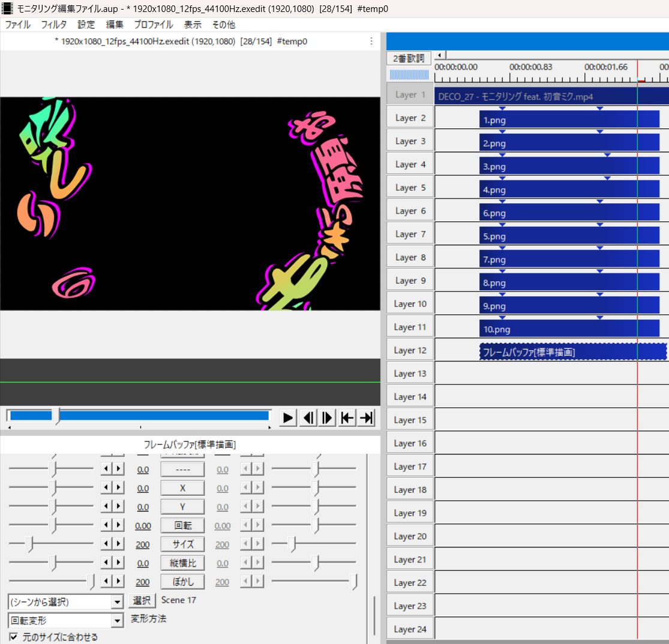Click the 選択 button

coord(142,600)
